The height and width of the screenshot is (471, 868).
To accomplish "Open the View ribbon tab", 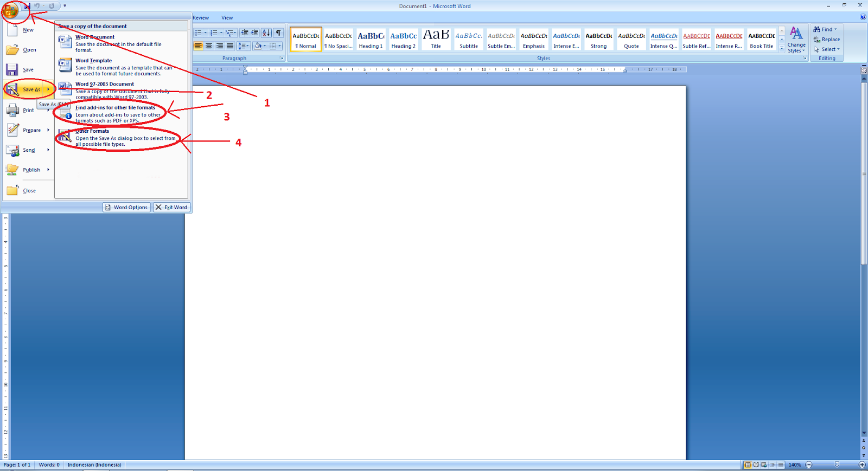I will point(227,18).
